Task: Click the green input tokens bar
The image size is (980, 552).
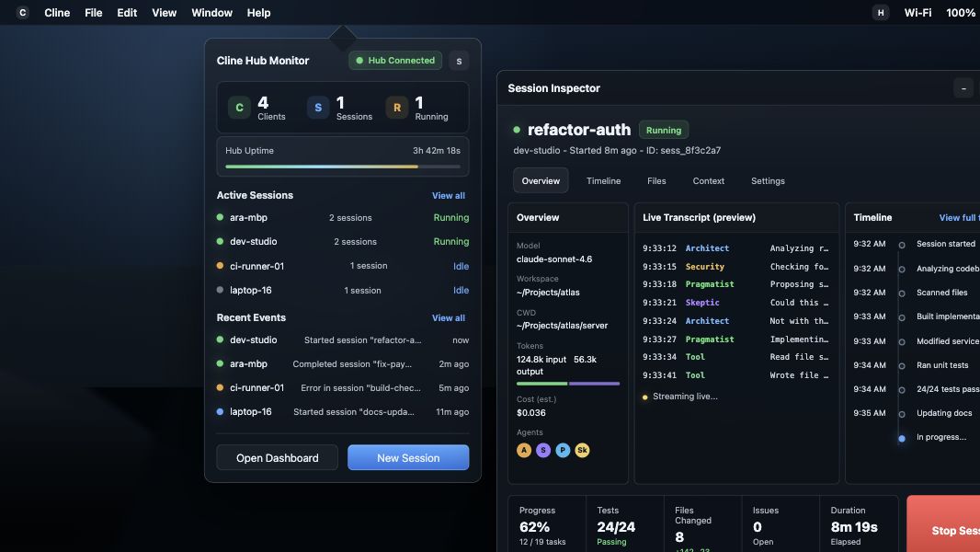Action: [541, 384]
